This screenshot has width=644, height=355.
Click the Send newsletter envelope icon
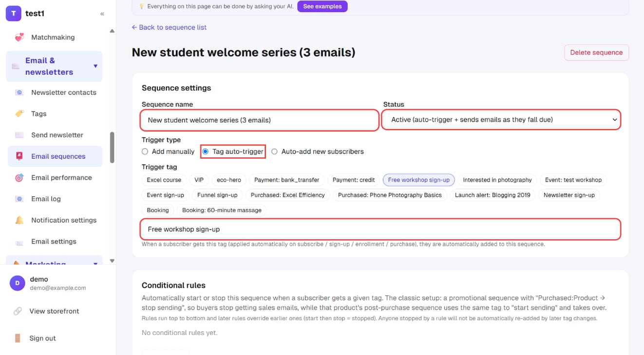pos(19,135)
